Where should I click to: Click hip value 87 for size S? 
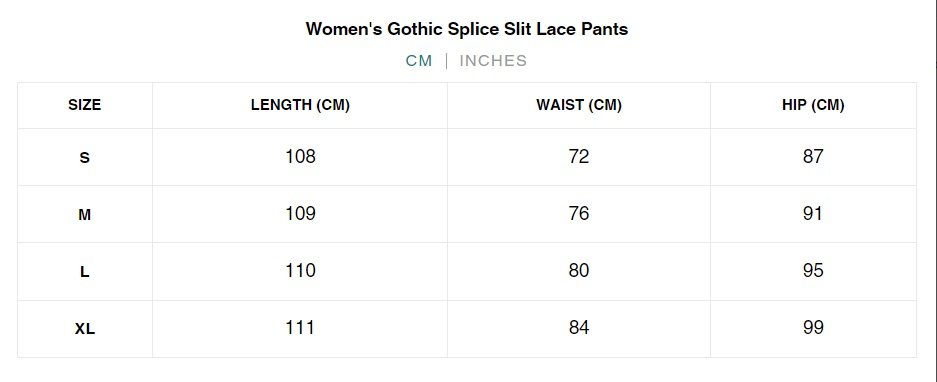click(x=813, y=157)
